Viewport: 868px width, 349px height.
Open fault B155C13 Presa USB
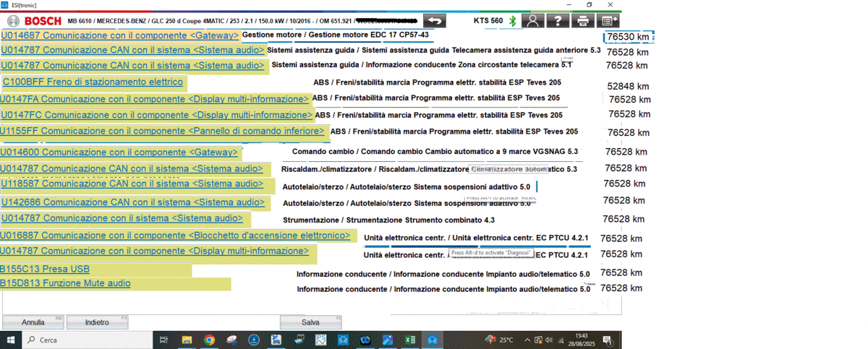click(x=45, y=270)
